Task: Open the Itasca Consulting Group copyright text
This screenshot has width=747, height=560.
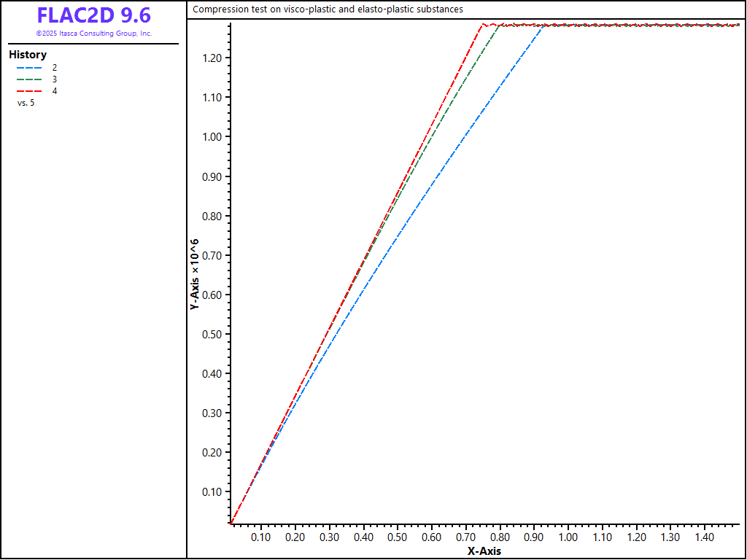Action: [x=93, y=34]
